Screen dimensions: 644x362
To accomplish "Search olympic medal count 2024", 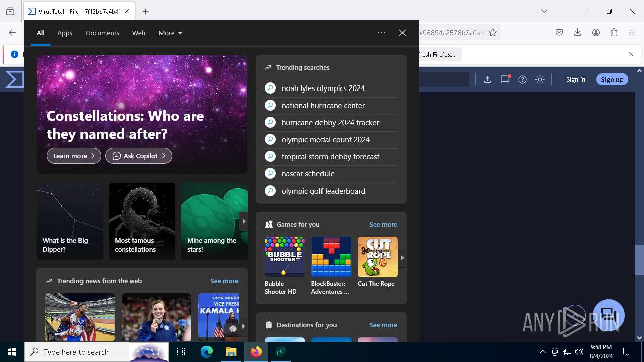I will click(331, 139).
